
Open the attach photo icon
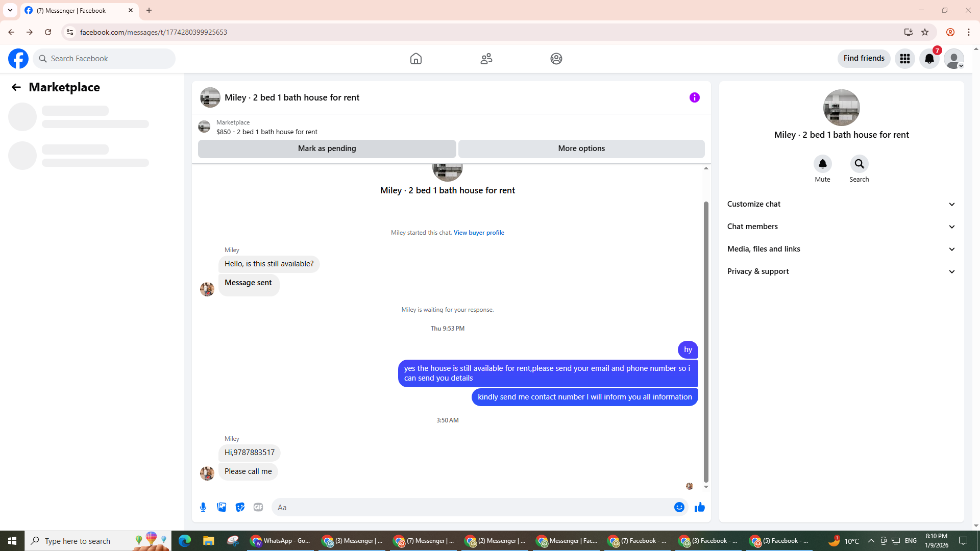(222, 507)
